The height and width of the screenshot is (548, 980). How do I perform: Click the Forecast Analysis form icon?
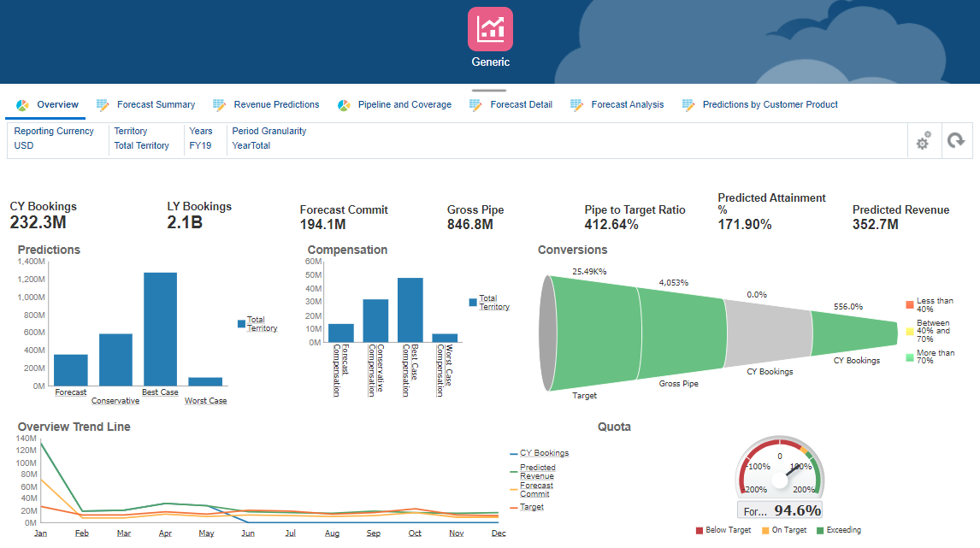pos(576,105)
